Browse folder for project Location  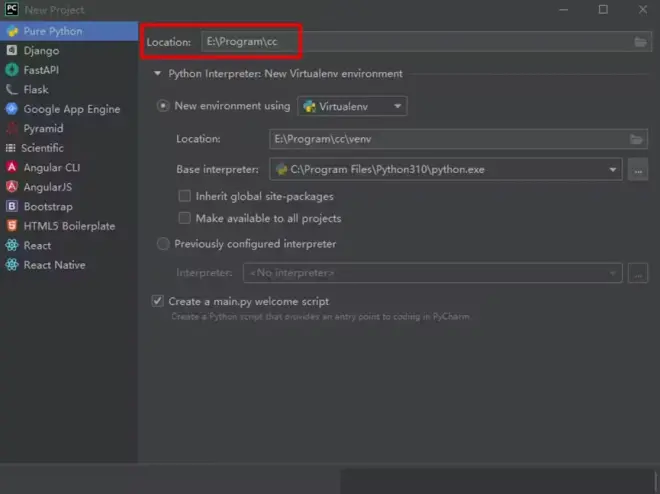[640, 42]
